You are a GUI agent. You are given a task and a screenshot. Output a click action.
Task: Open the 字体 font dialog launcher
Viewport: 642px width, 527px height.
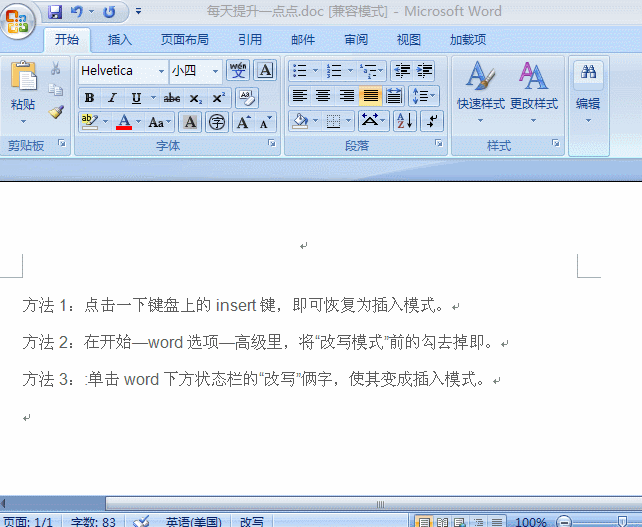point(272,143)
